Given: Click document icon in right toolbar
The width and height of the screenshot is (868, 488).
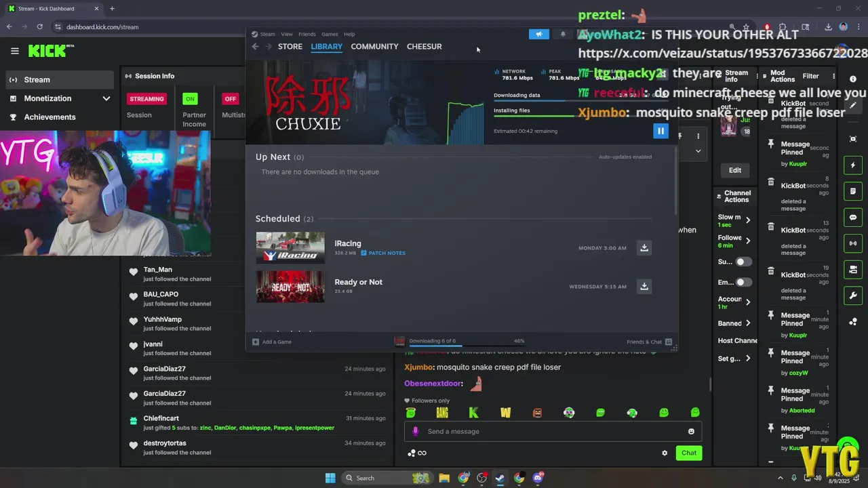Looking at the screenshot, I should (x=853, y=191).
